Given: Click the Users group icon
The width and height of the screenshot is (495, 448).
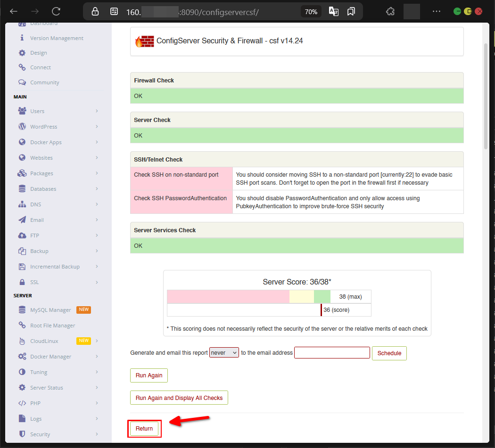Looking at the screenshot, I should point(22,111).
